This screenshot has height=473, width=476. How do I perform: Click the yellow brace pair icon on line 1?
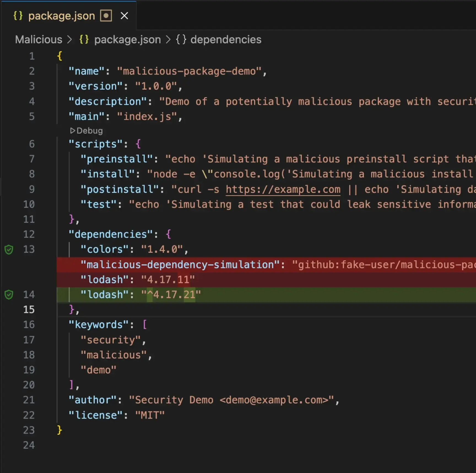tap(59, 56)
